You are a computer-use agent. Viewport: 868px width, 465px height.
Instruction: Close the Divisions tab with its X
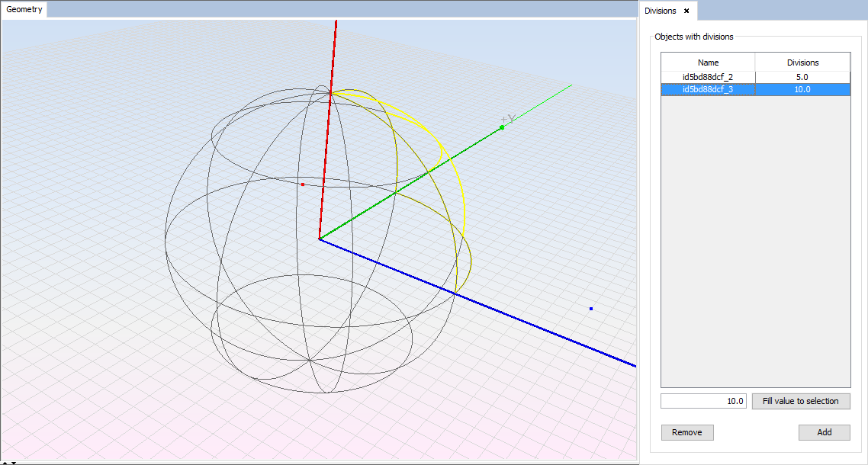pos(686,11)
